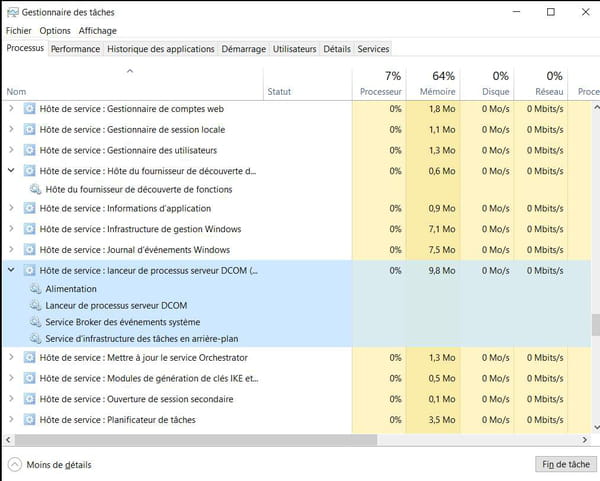Sort by the Nom column header

(132, 84)
